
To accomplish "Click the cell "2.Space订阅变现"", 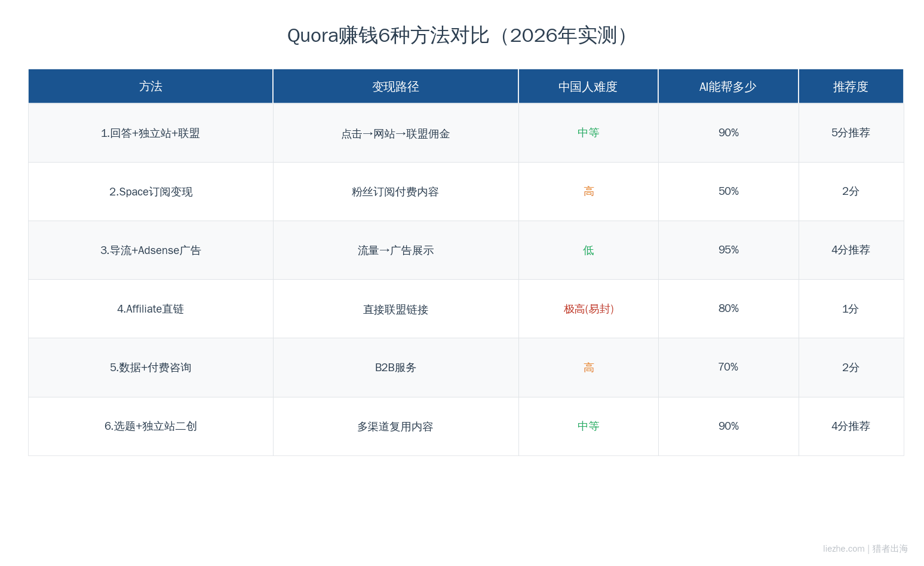I will [x=151, y=192].
